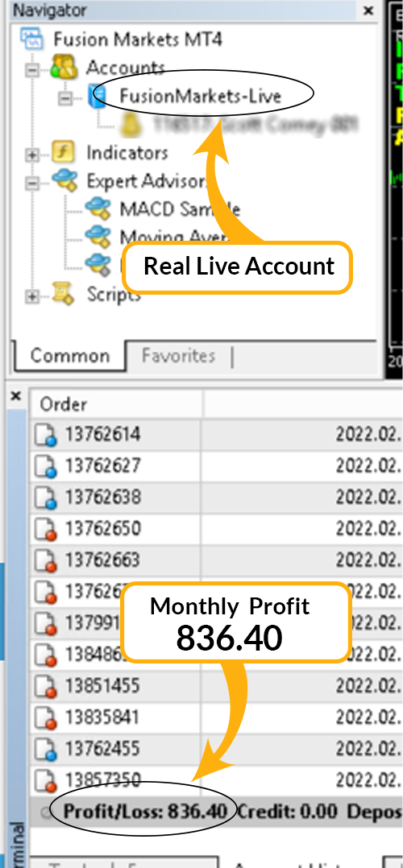Expand the Indicators tree node

pyautogui.click(x=33, y=155)
